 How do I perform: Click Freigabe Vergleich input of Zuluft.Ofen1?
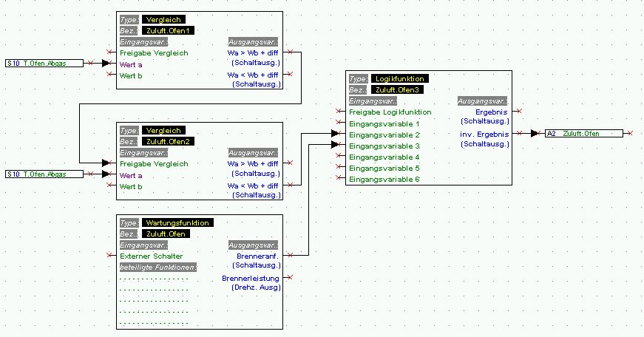pos(154,53)
